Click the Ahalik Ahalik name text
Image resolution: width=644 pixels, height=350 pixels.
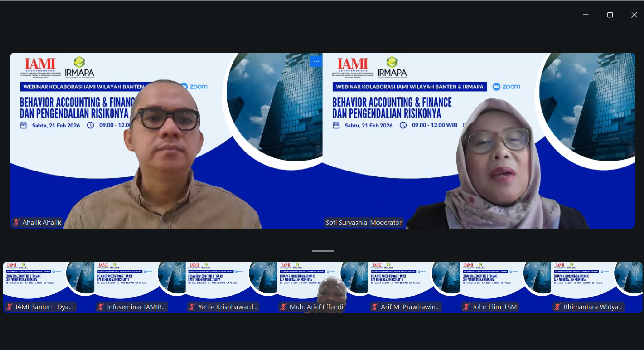42,222
